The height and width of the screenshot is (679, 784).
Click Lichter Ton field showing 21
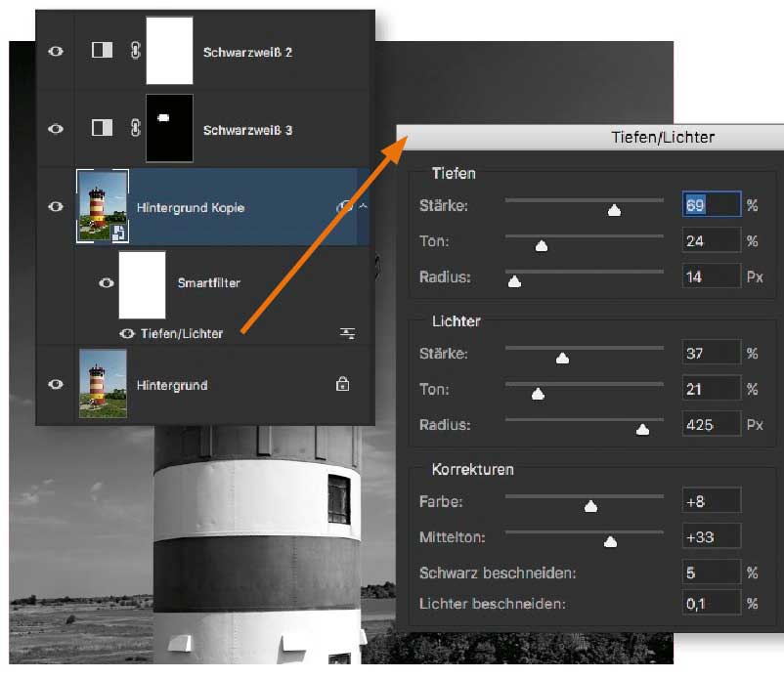(x=712, y=389)
